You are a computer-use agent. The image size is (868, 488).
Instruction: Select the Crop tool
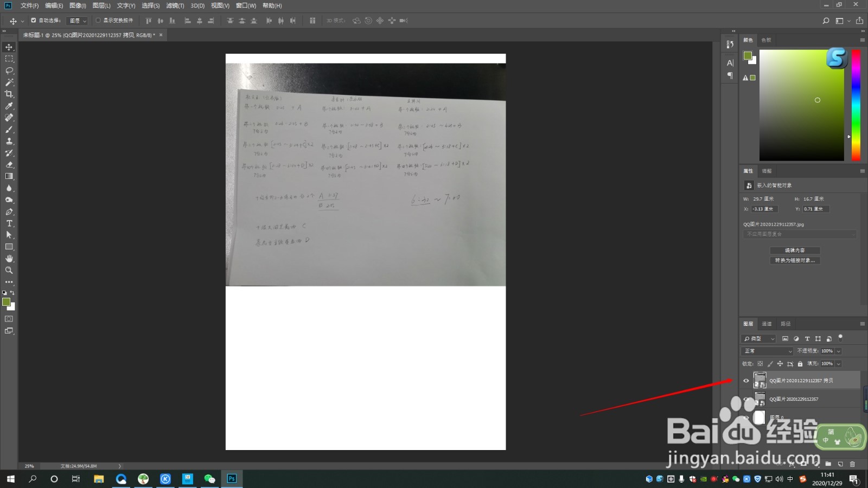(9, 94)
